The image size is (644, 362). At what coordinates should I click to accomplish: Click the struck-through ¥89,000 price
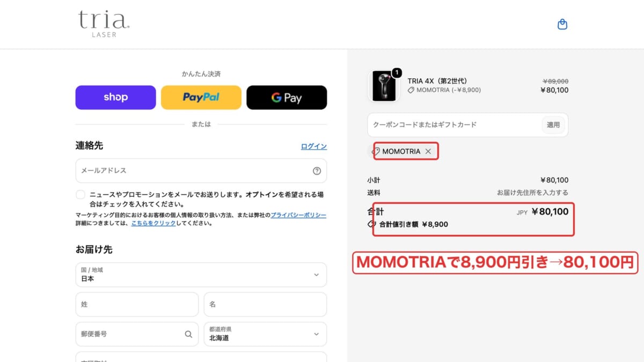[x=556, y=81]
